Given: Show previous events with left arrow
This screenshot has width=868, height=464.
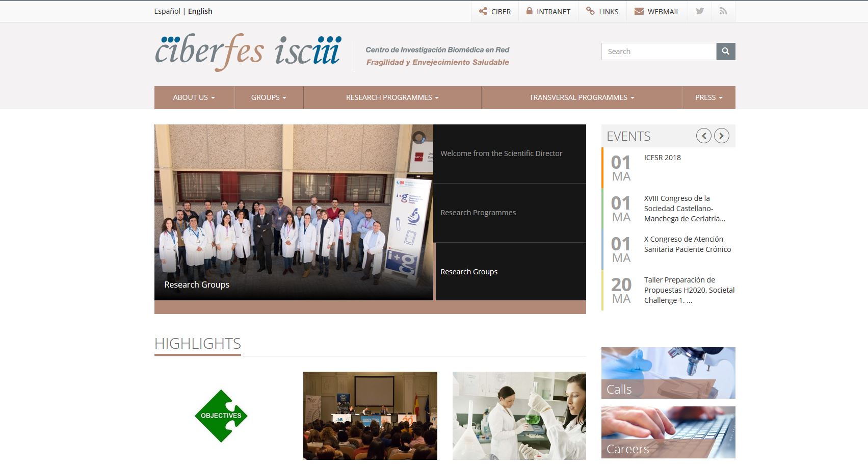Looking at the screenshot, I should 703,136.
